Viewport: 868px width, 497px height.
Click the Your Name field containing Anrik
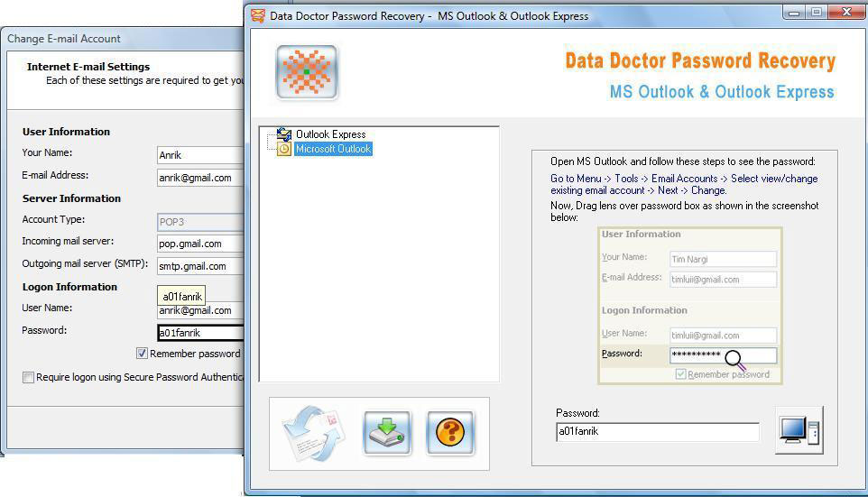(x=200, y=155)
